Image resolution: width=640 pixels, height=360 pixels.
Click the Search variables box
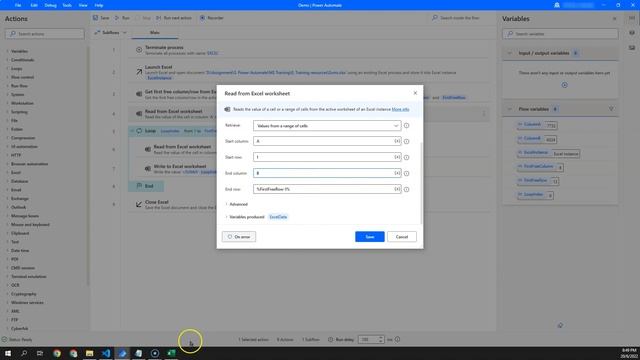[560, 34]
